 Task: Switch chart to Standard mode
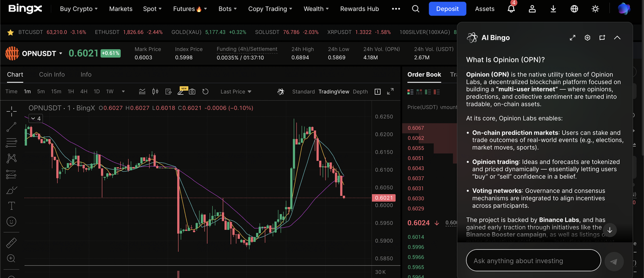(303, 92)
